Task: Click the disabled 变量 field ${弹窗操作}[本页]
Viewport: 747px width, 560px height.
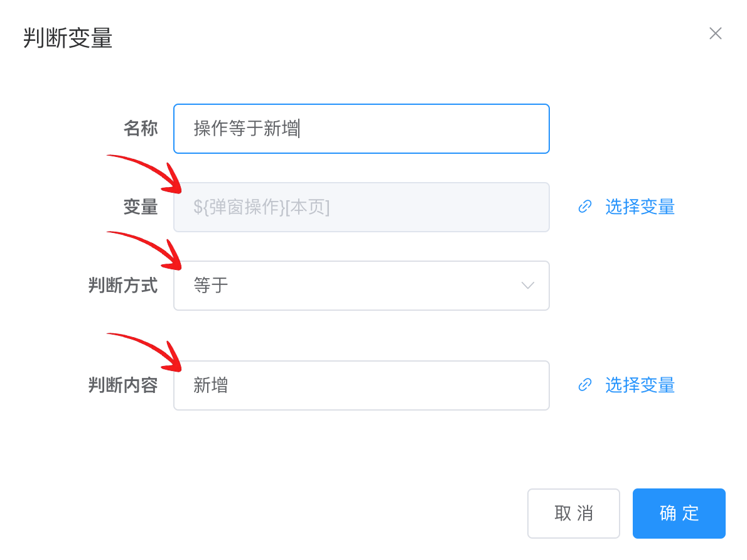Action: [x=362, y=207]
